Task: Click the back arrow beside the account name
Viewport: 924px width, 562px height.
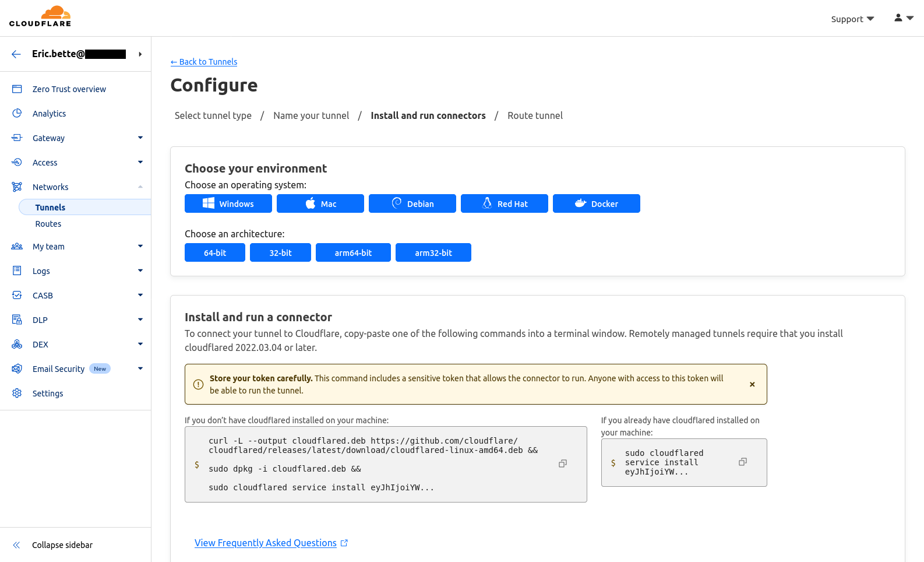Action: (16, 54)
